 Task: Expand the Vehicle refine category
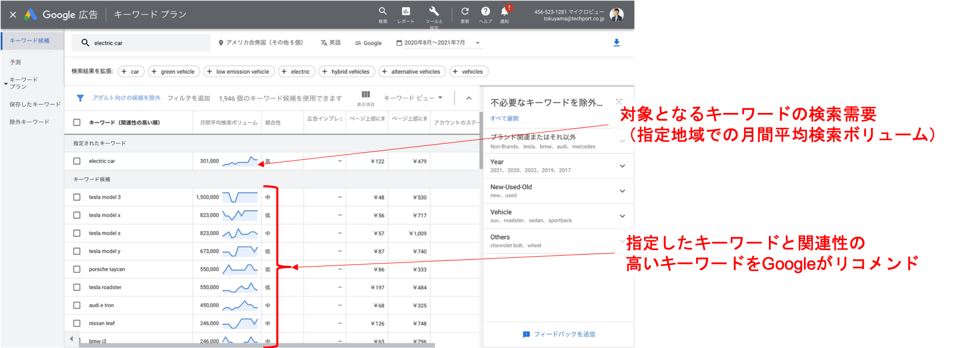tap(622, 216)
